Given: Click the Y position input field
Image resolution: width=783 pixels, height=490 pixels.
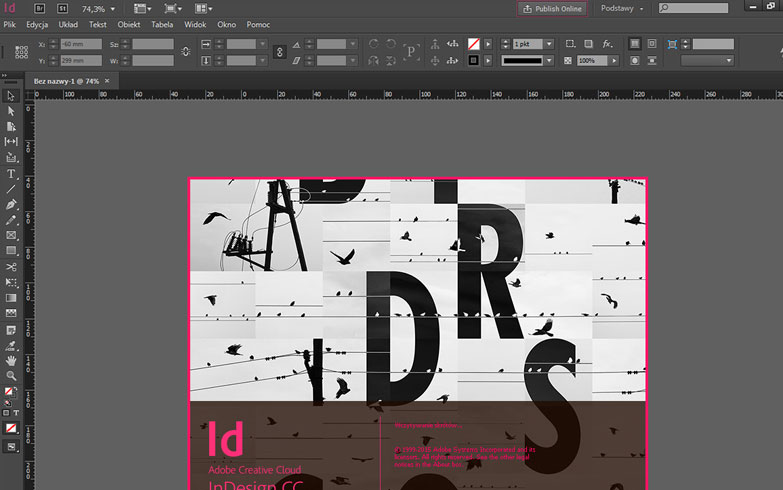Looking at the screenshot, I should 81,60.
